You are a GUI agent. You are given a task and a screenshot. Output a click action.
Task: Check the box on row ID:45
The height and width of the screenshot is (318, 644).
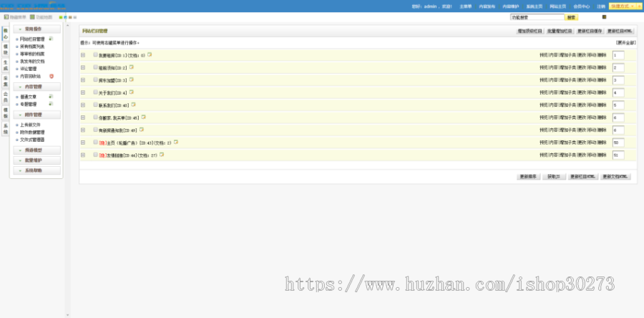coord(95,117)
